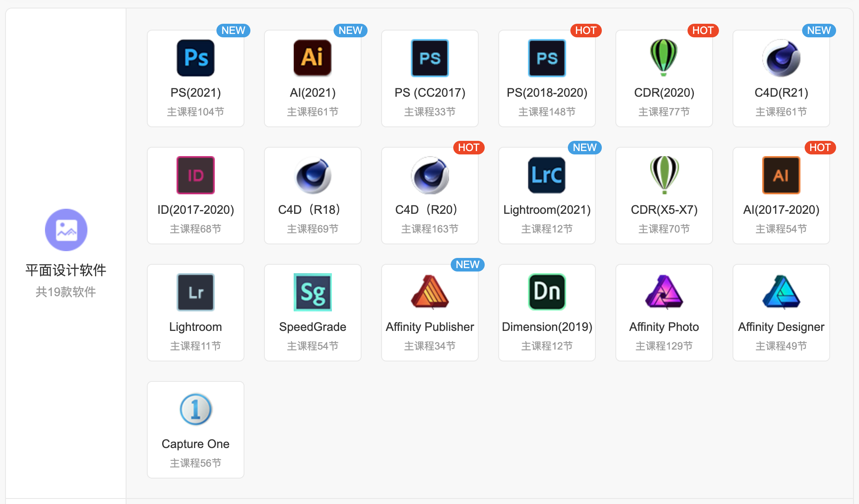Open the C4D (R20) sphere icon
This screenshot has width=859, height=504.
coord(430,175)
